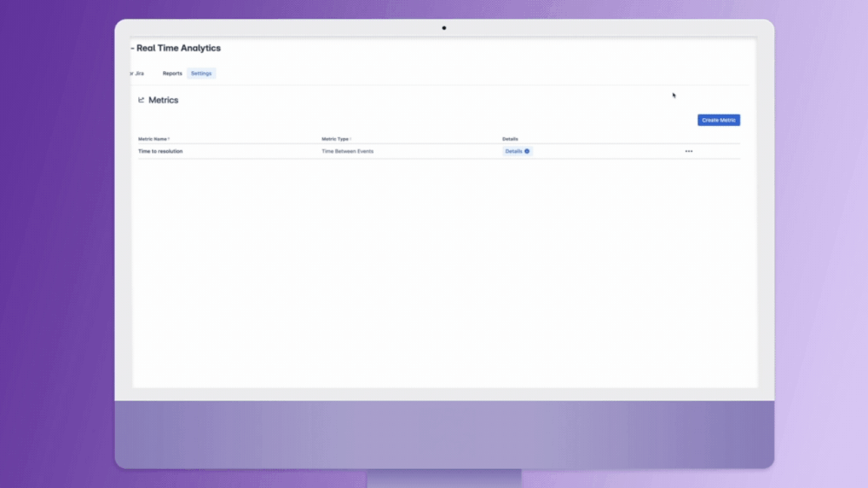Click the Create Metric button
Screen dimensions: 868x488
coord(719,120)
